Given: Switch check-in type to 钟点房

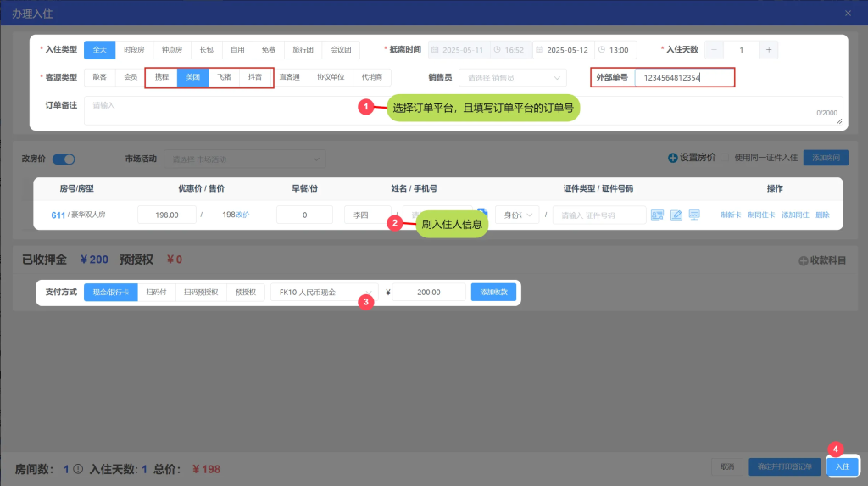Looking at the screenshot, I should pyautogui.click(x=171, y=50).
